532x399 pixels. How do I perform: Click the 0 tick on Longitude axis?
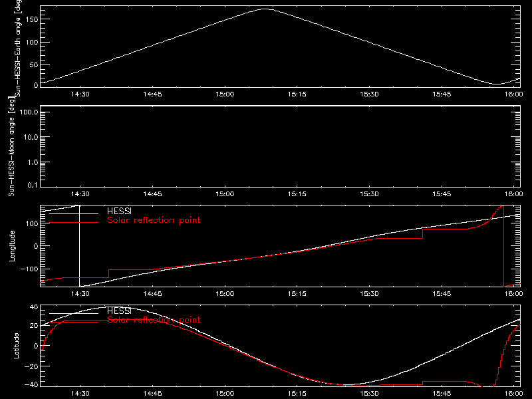(x=36, y=246)
